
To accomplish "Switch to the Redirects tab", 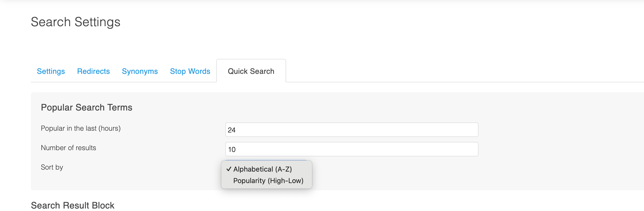I will pyautogui.click(x=93, y=71).
